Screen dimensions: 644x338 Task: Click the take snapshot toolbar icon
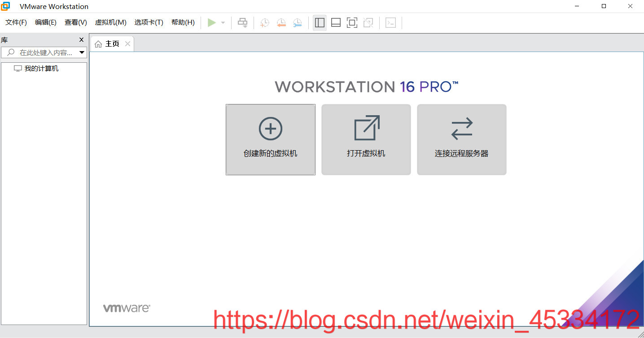pyautogui.click(x=265, y=22)
